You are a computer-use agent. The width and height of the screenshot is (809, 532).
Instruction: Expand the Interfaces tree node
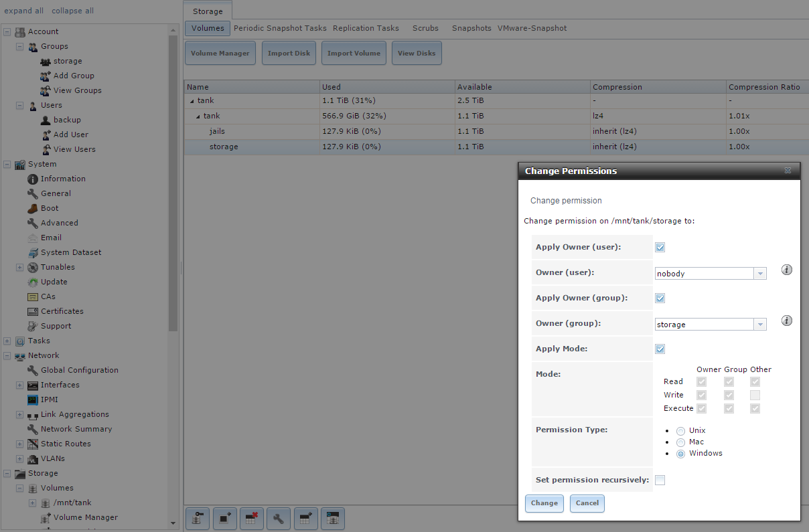point(20,385)
